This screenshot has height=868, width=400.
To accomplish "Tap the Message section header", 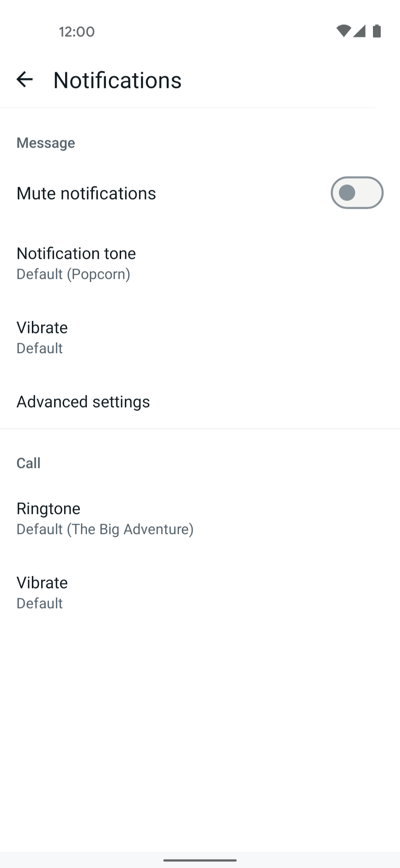I will [46, 143].
